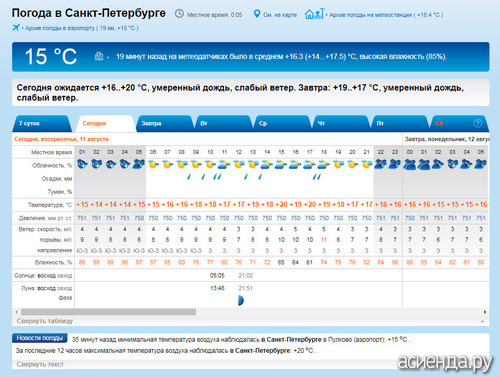Click the weather station house icon
The image size is (500, 377).
(x=314, y=14)
